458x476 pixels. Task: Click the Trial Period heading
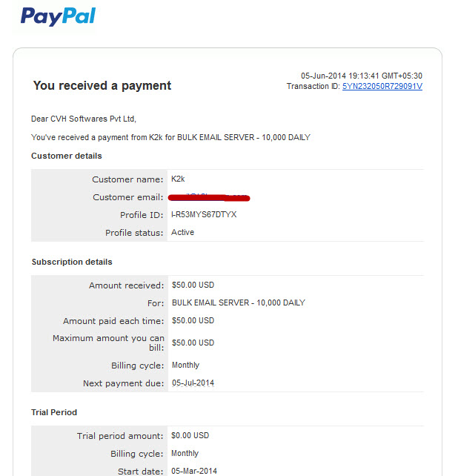click(54, 412)
